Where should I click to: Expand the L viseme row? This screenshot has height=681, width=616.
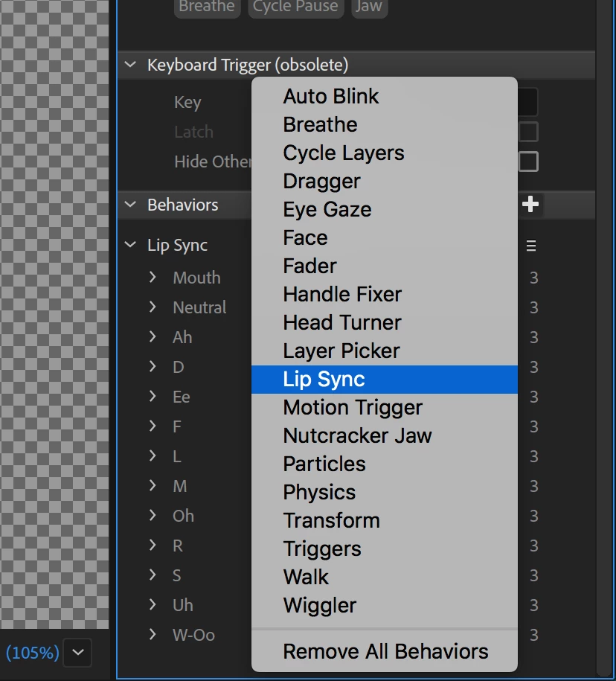pos(153,455)
